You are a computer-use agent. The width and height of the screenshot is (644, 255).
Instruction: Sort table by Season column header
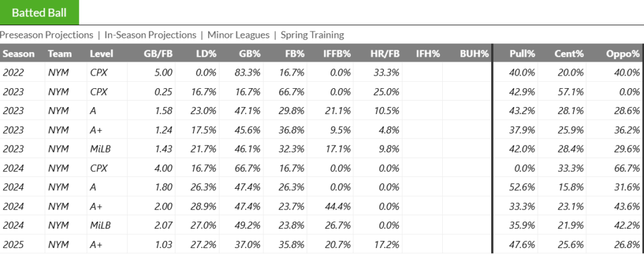pyautogui.click(x=19, y=54)
